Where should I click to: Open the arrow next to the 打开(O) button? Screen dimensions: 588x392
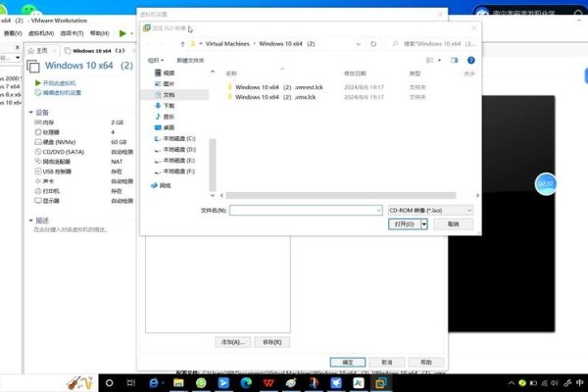tap(424, 224)
